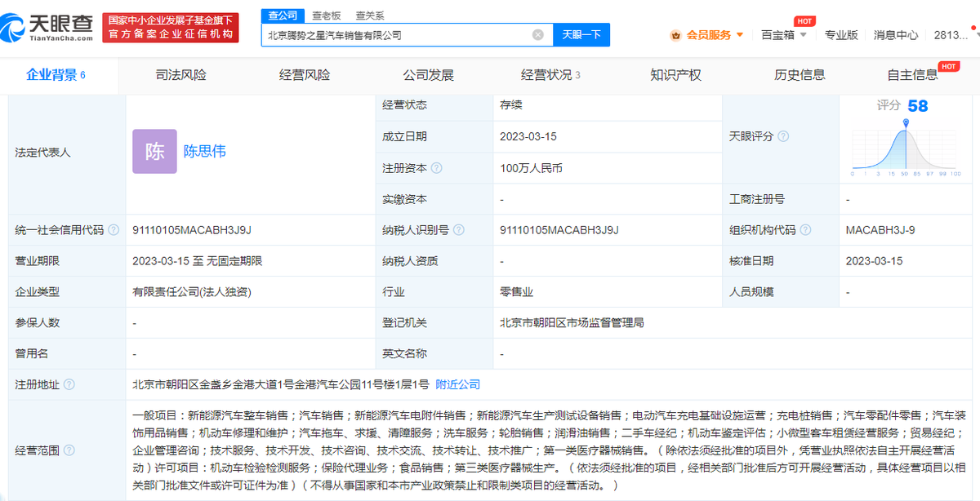This screenshot has width=980, height=501.
Task: Open the 消息中心 link
Action: (x=896, y=35)
